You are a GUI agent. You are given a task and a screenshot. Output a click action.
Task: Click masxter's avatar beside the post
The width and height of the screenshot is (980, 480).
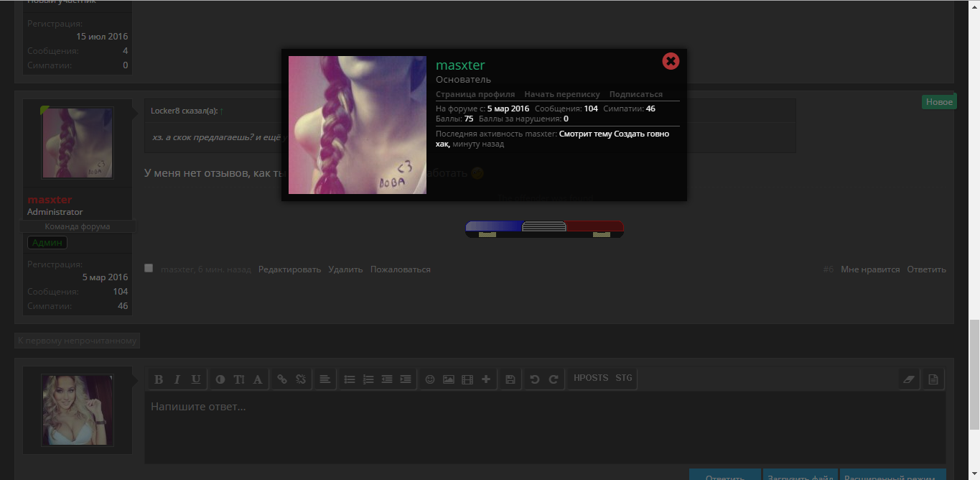[78, 143]
